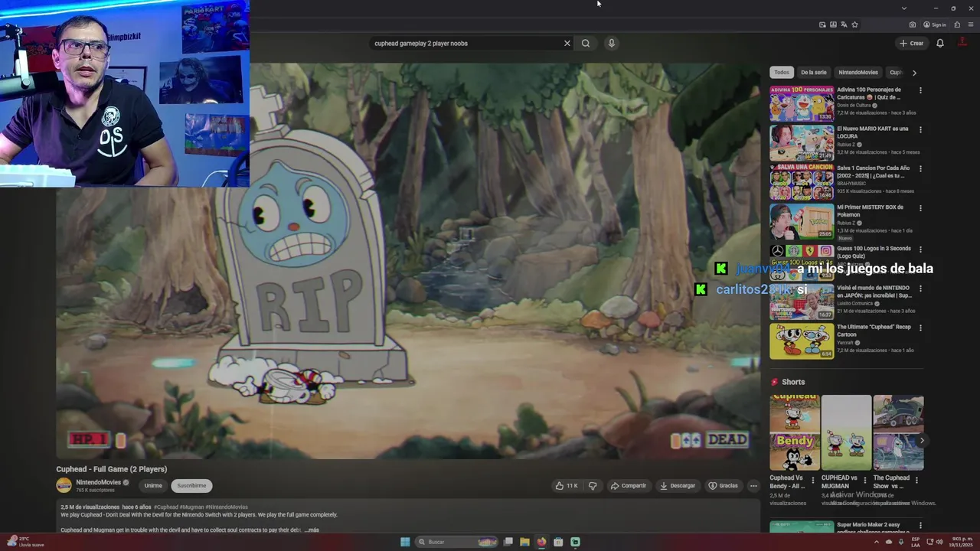This screenshot has height=551, width=980.
Task: Click the install app icon in address bar
Action: (x=833, y=24)
